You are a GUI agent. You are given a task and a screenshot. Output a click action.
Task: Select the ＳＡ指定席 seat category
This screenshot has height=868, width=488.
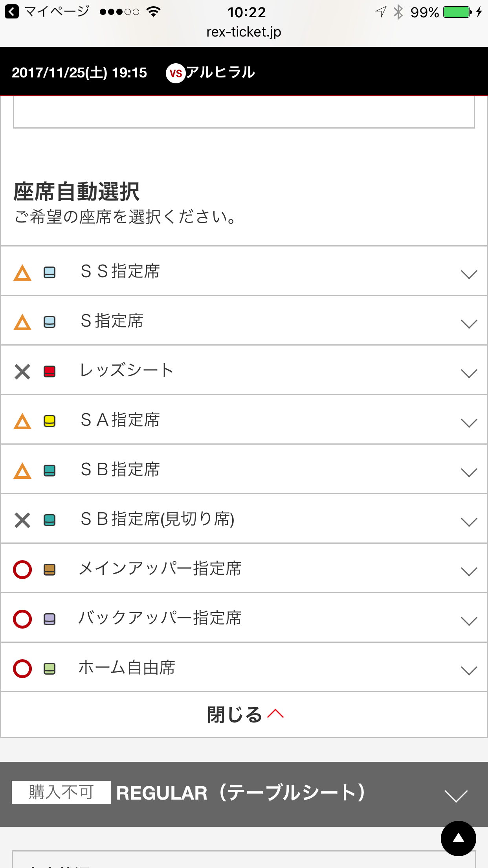120,420
